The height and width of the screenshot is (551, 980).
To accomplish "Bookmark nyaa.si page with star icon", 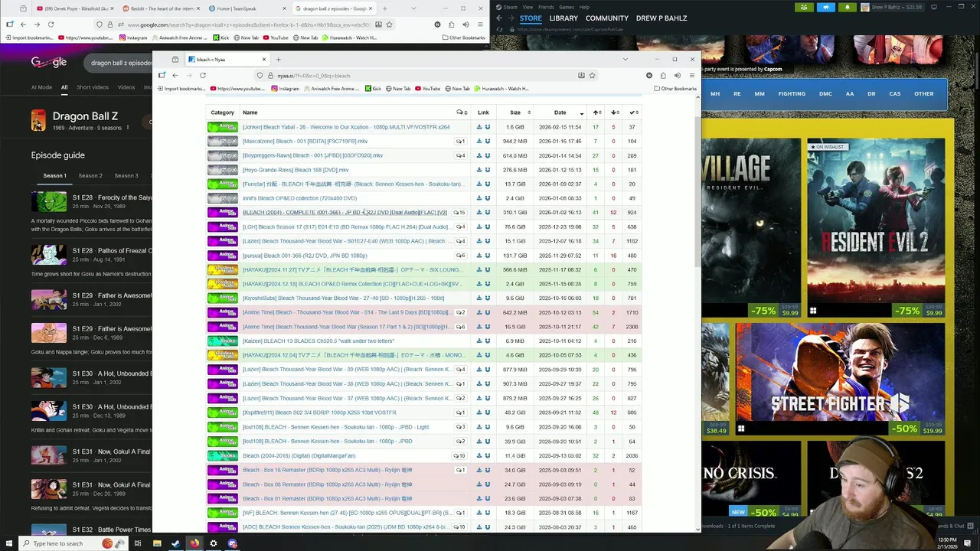I will [592, 75].
